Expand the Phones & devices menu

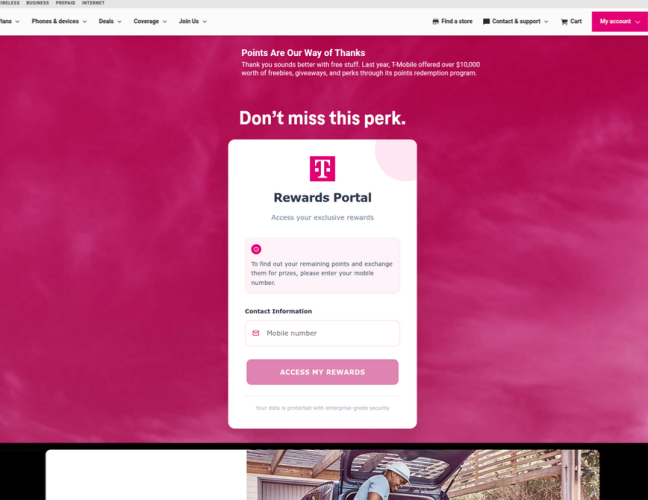point(59,21)
